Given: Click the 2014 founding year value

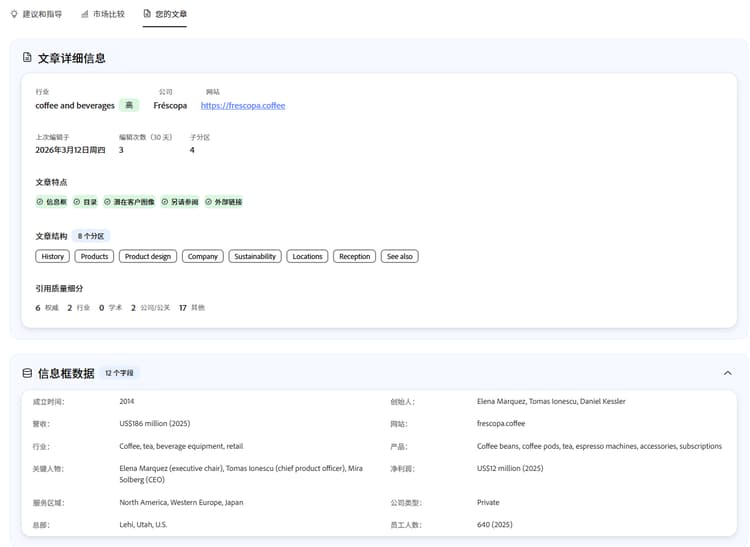Looking at the screenshot, I should pyautogui.click(x=127, y=401).
